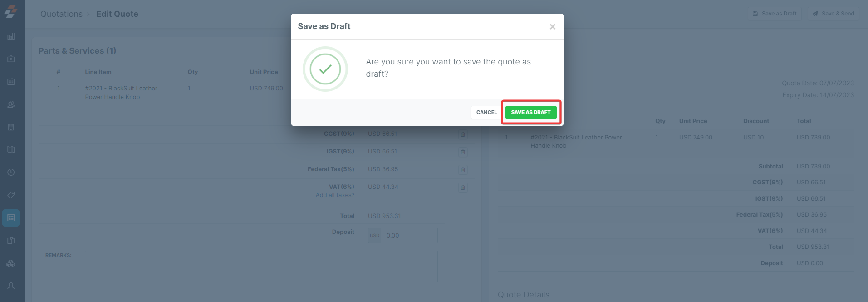The image size is (868, 302).
Task: Open the map sidebar icon
Action: pos(11,150)
